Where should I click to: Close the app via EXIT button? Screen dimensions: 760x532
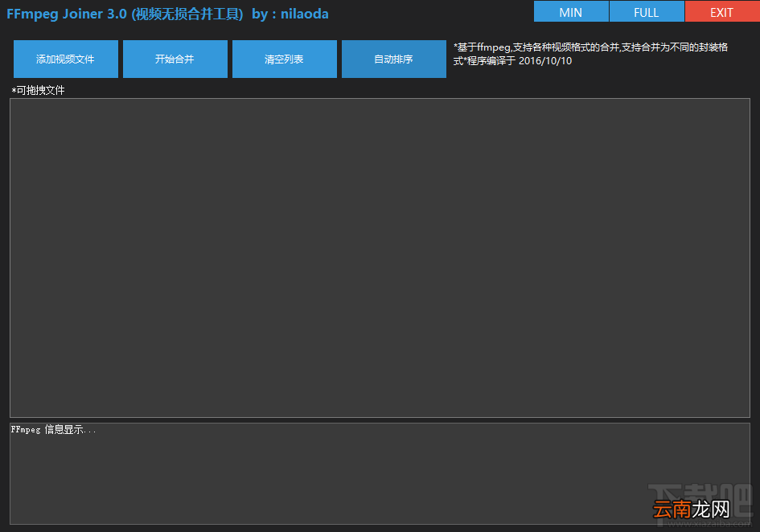click(722, 11)
